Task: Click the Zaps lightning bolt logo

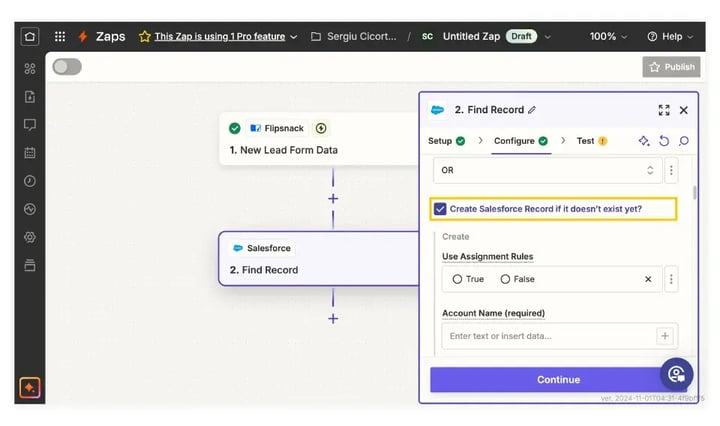Action: [x=83, y=36]
